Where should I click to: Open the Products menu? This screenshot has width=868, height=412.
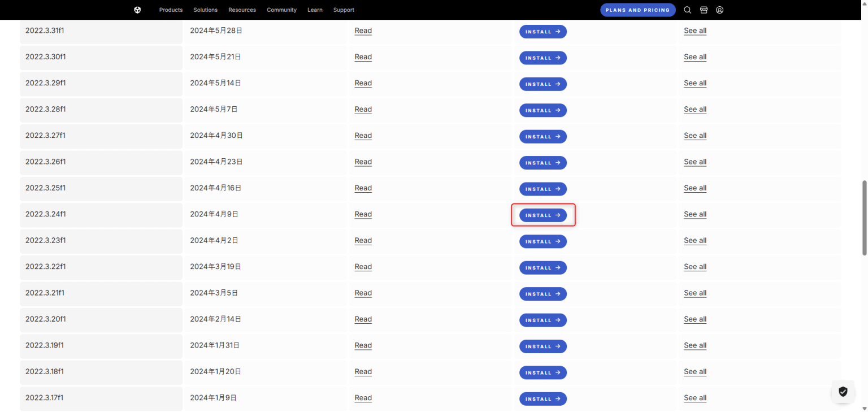tap(171, 10)
